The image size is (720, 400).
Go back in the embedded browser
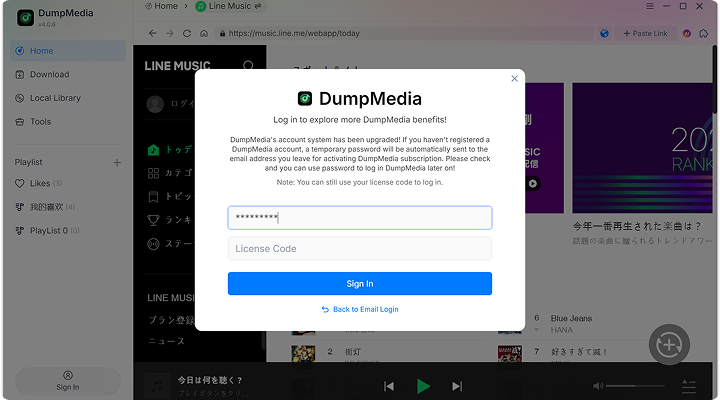click(x=152, y=33)
